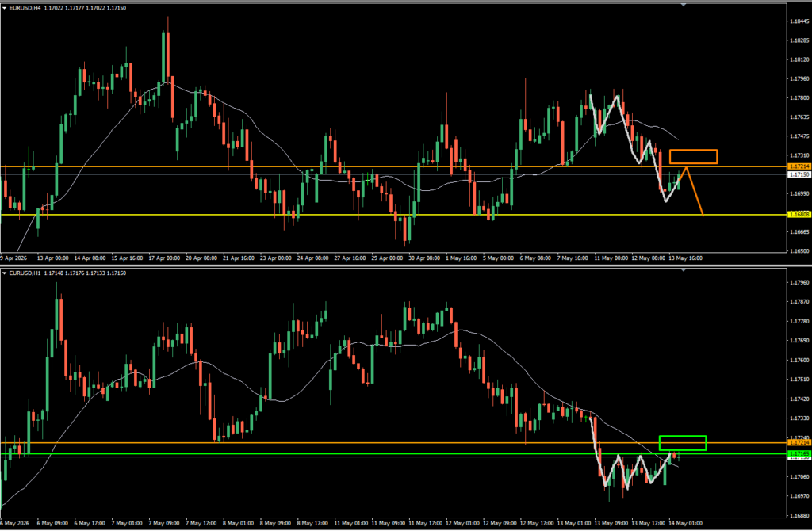Click the 1.17780 price axis label
This screenshot has height=531, width=812.
click(x=799, y=322)
